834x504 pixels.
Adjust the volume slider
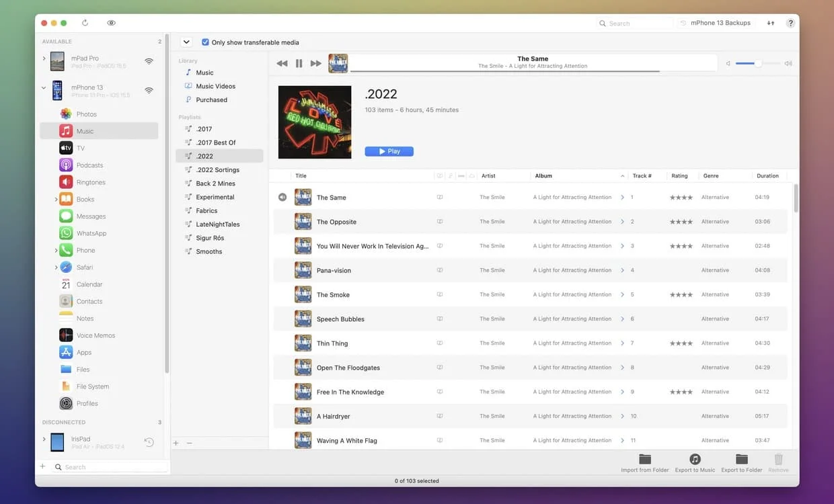[757, 63]
